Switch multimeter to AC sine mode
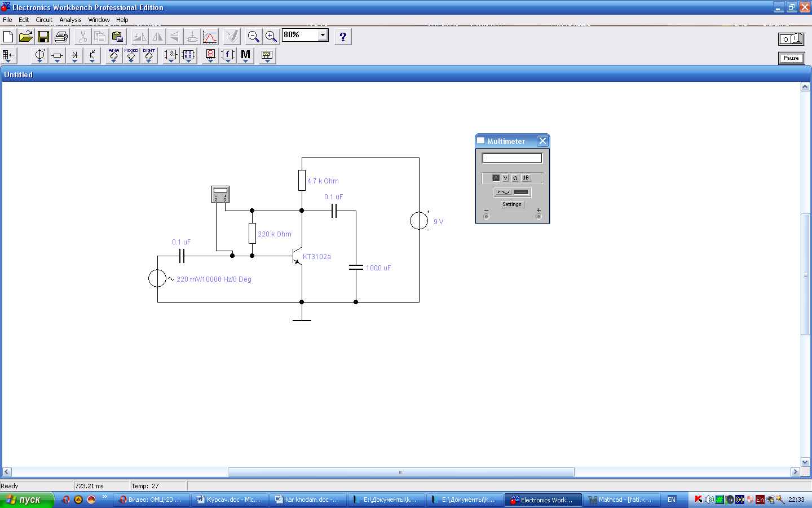 (503, 192)
